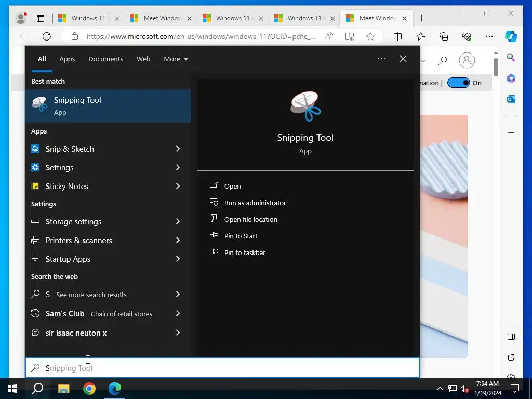Screen dimensions: 532x399
Task: Click Open for Snipping Tool
Action: (x=232, y=186)
